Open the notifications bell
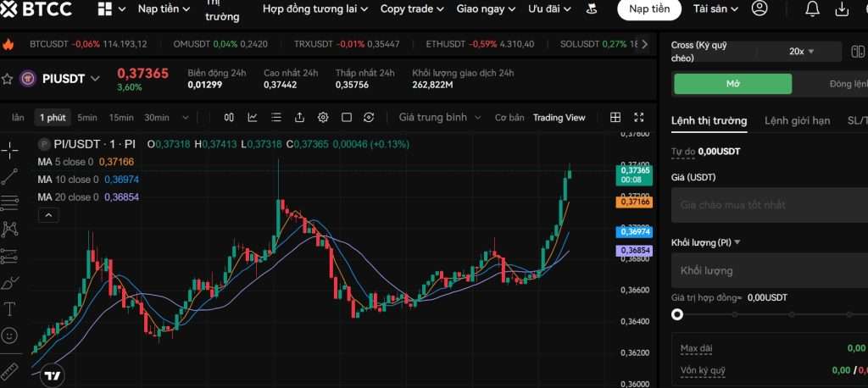 point(812,8)
